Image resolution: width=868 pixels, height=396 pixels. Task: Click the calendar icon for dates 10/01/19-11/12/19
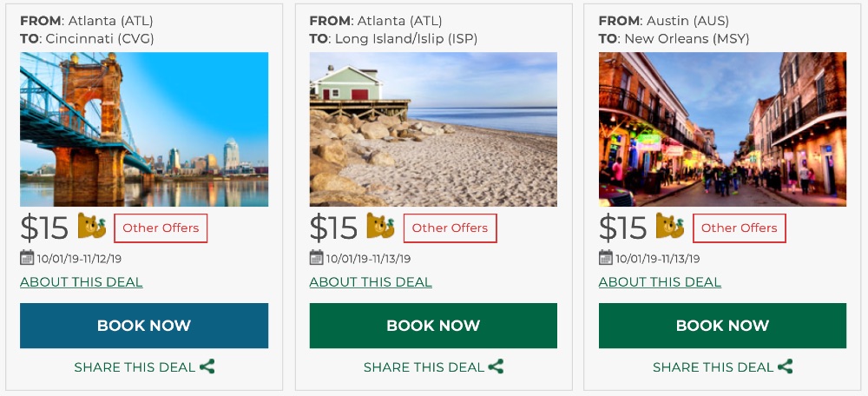click(x=27, y=258)
